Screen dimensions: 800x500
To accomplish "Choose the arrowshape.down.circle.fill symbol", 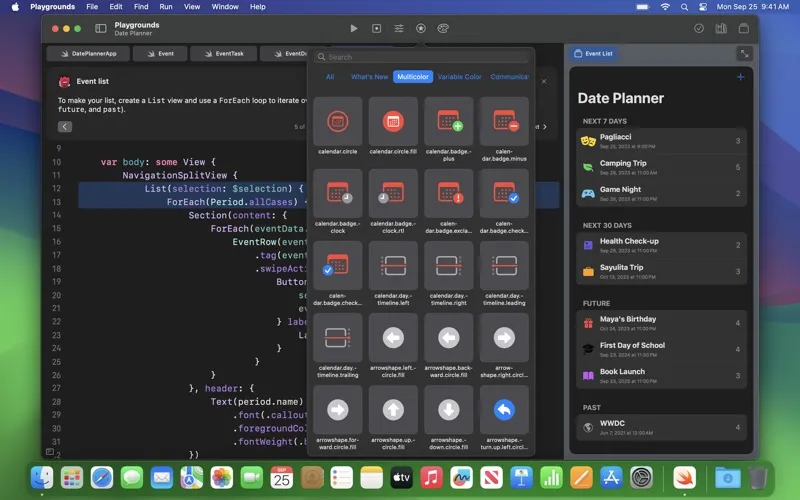I will [x=448, y=409].
